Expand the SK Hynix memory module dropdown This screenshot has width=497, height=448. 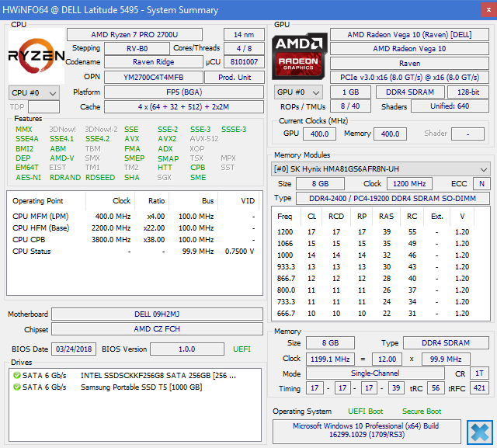click(x=381, y=169)
